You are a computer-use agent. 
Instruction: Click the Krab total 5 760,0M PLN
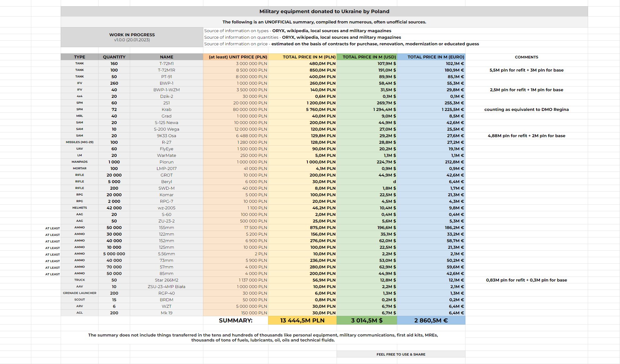coord(302,109)
